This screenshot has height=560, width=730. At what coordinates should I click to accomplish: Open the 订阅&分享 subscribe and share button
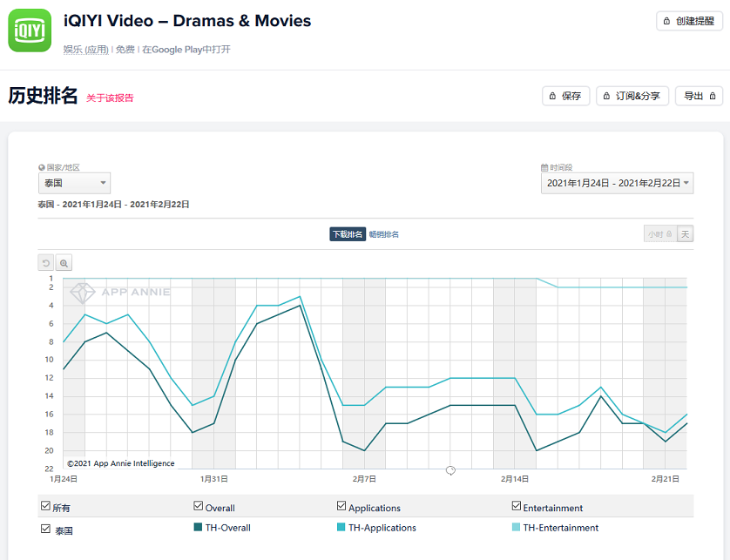pos(632,96)
